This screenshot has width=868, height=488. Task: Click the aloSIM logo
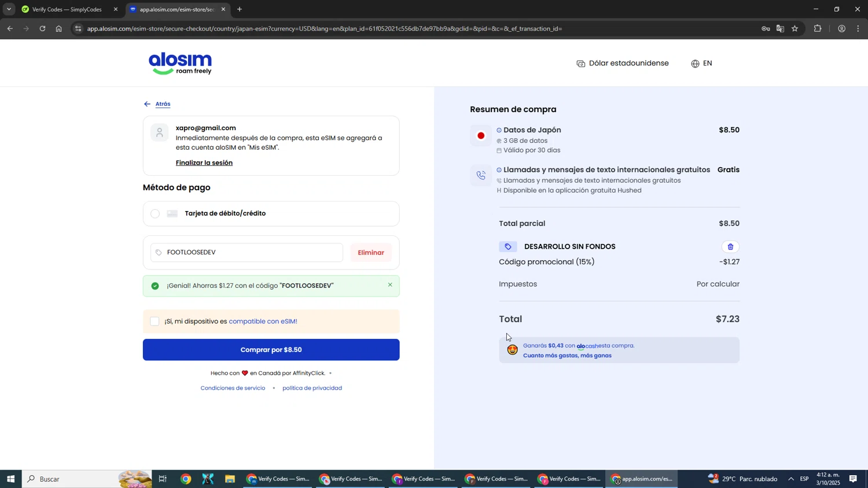coord(180,64)
